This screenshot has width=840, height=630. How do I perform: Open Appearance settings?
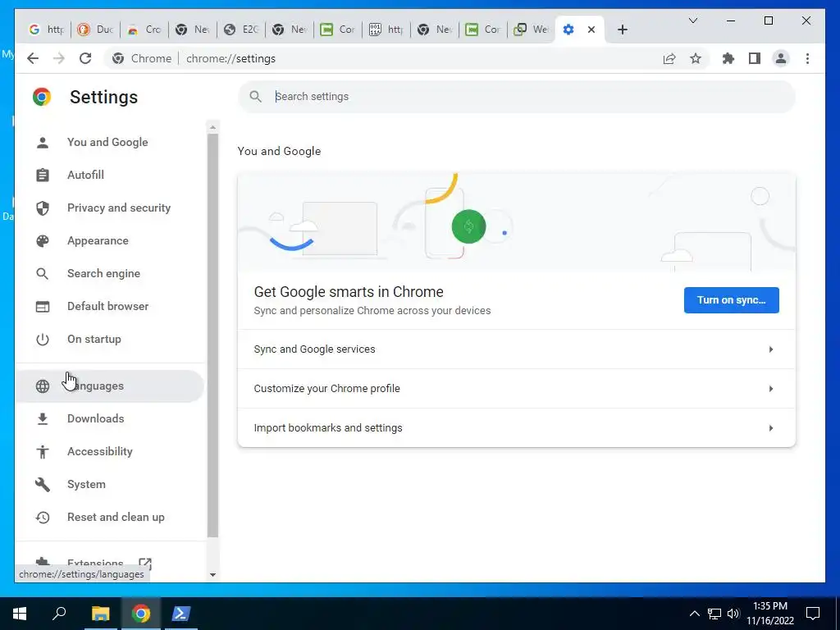(x=110, y=240)
